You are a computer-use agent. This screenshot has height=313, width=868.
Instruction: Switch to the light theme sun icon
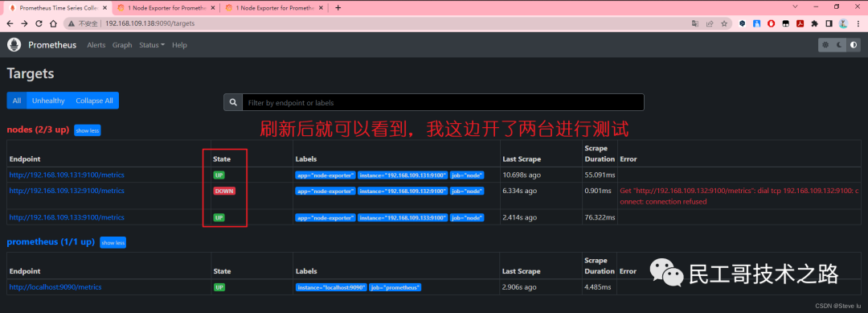(825, 45)
